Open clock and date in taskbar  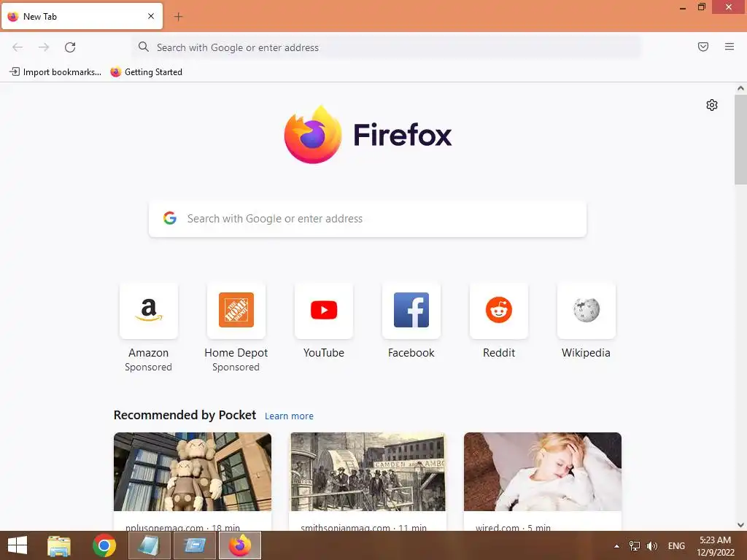pyautogui.click(x=715, y=546)
